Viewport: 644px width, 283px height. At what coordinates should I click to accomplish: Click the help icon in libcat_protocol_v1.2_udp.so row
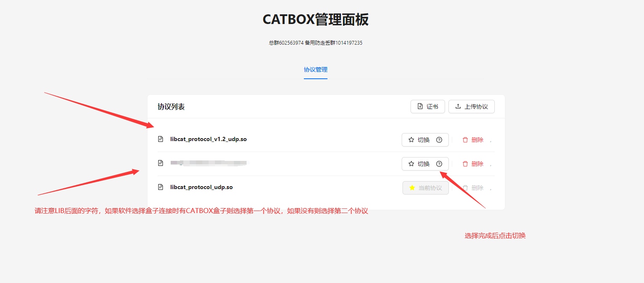pyautogui.click(x=439, y=140)
